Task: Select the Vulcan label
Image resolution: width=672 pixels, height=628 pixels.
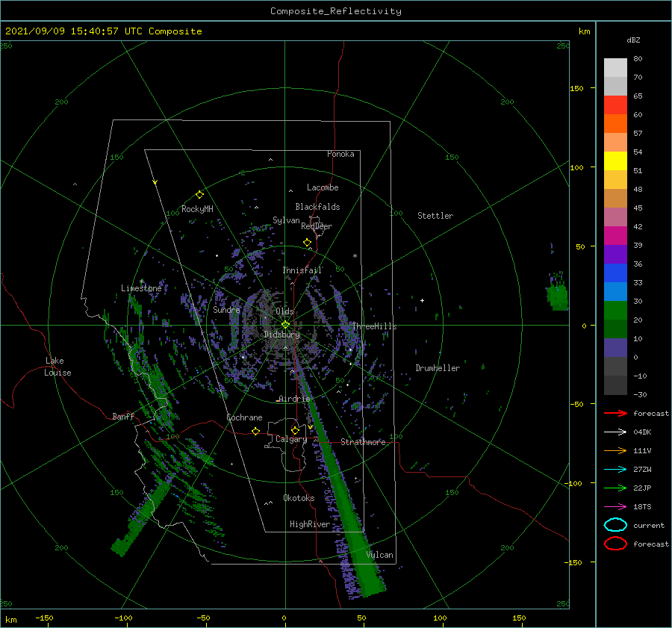Action: [380, 555]
